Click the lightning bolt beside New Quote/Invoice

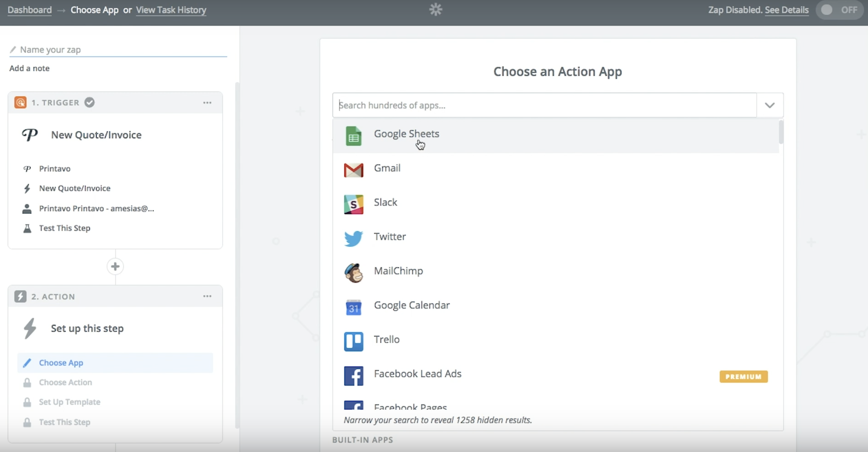(x=27, y=188)
